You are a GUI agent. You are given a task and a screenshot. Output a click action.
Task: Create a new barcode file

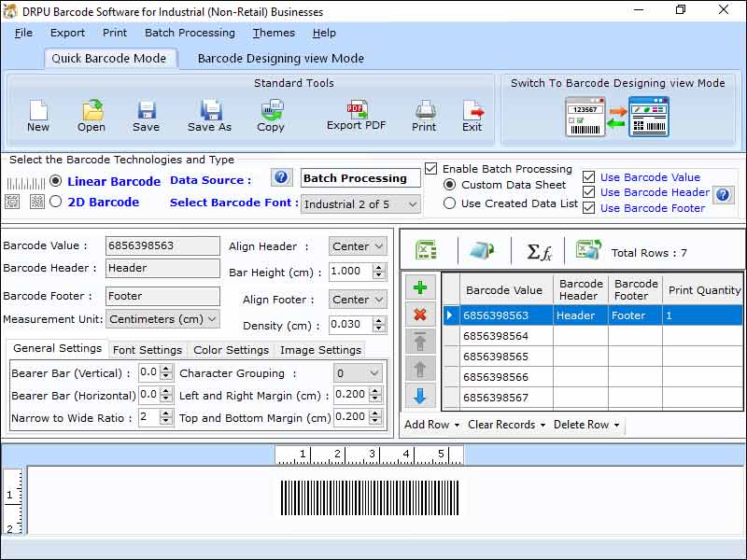point(37,112)
